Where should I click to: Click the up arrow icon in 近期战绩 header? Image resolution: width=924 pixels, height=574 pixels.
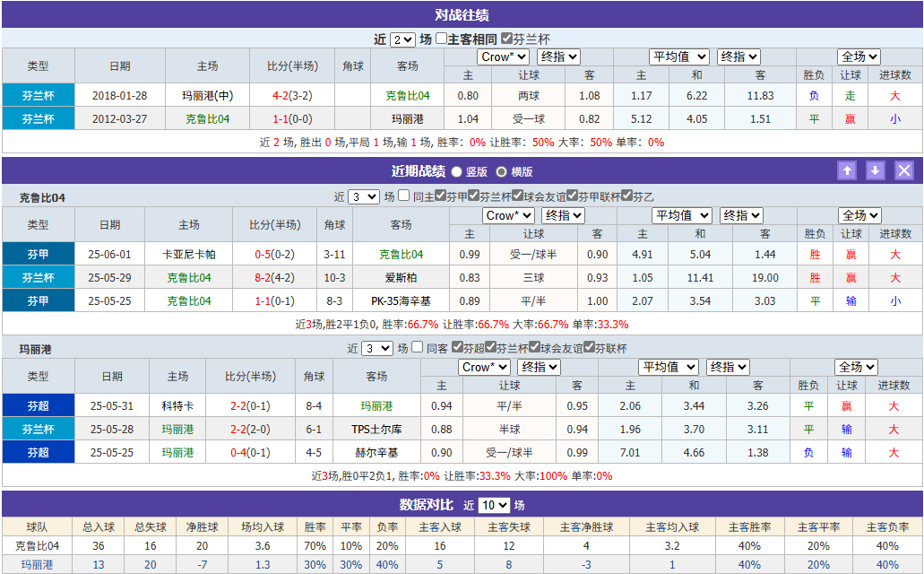click(x=847, y=170)
